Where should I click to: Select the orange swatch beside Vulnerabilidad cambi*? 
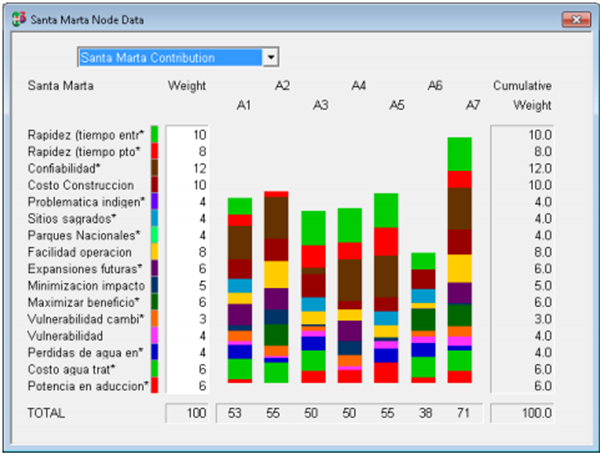pyautogui.click(x=154, y=318)
